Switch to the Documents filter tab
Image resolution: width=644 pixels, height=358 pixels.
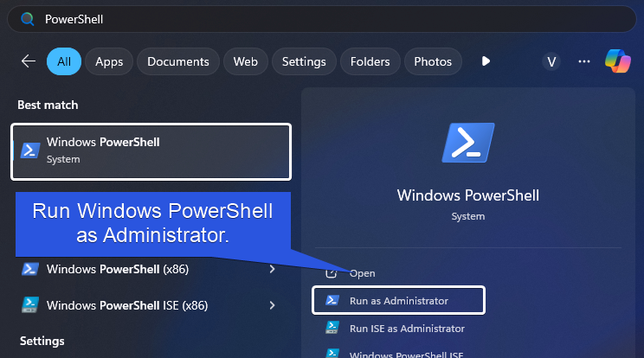(178, 61)
